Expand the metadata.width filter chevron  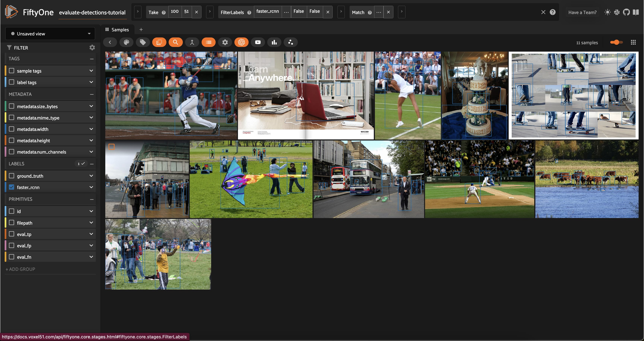click(x=91, y=129)
